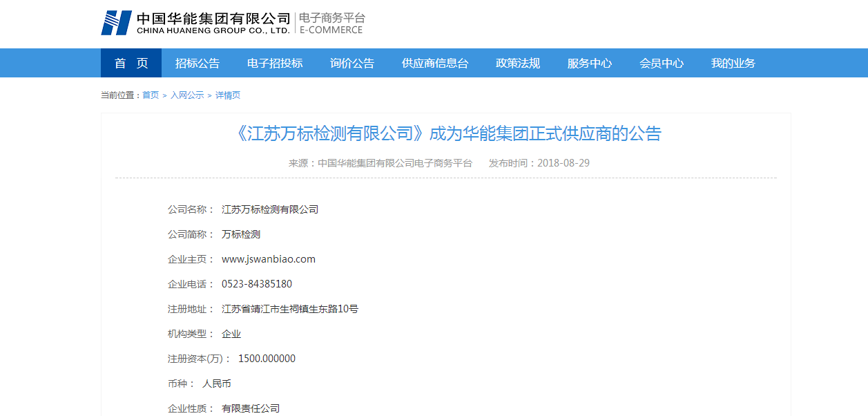Click the 详情页 breadcrumb link

click(228, 95)
